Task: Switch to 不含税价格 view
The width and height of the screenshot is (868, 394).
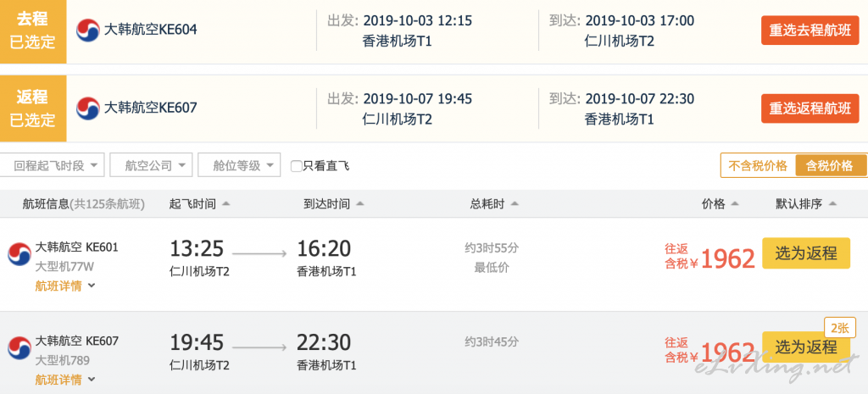Action: (758, 165)
